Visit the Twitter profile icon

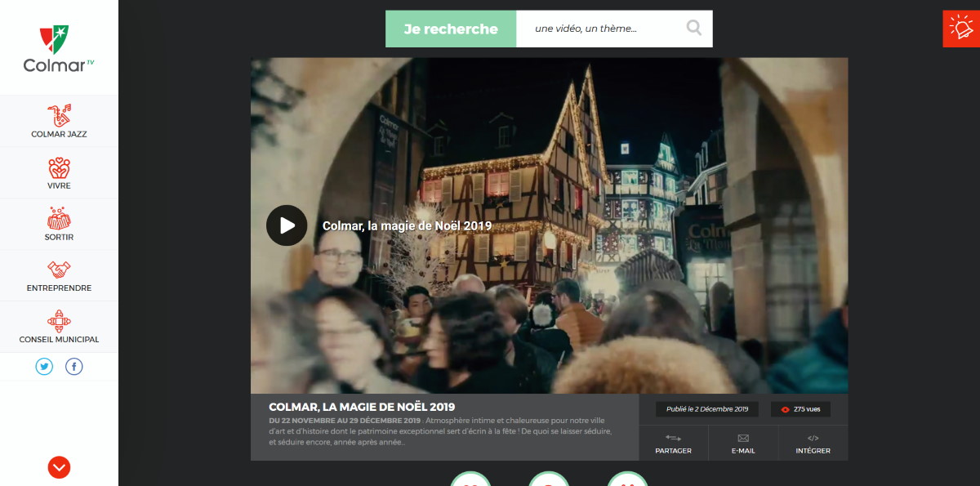[44, 367]
